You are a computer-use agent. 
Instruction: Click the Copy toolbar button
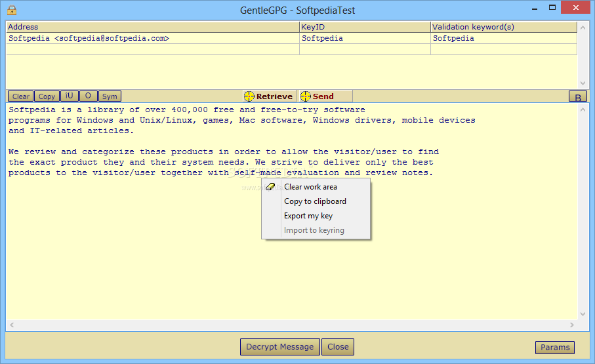pyautogui.click(x=47, y=96)
